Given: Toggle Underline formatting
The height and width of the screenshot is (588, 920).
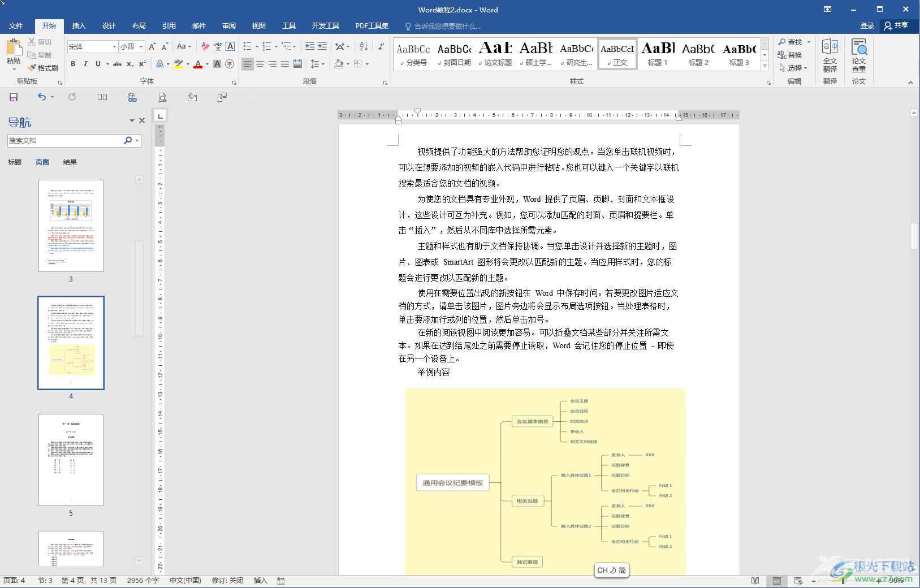Looking at the screenshot, I should [98, 64].
